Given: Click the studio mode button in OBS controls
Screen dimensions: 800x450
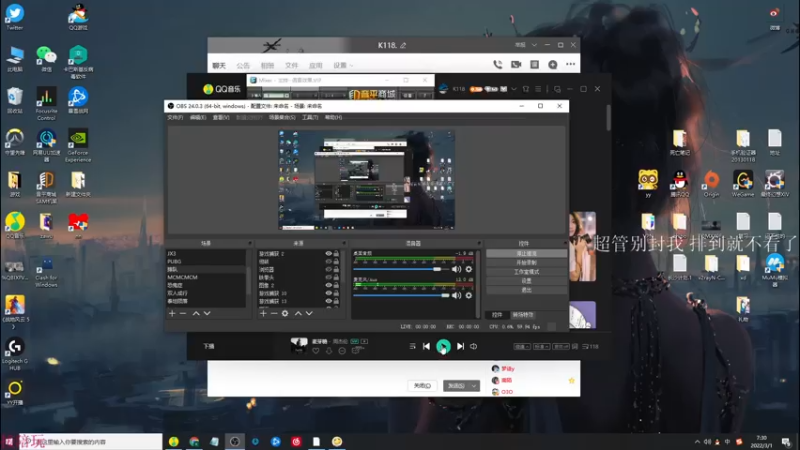Looking at the screenshot, I should click(526, 272).
